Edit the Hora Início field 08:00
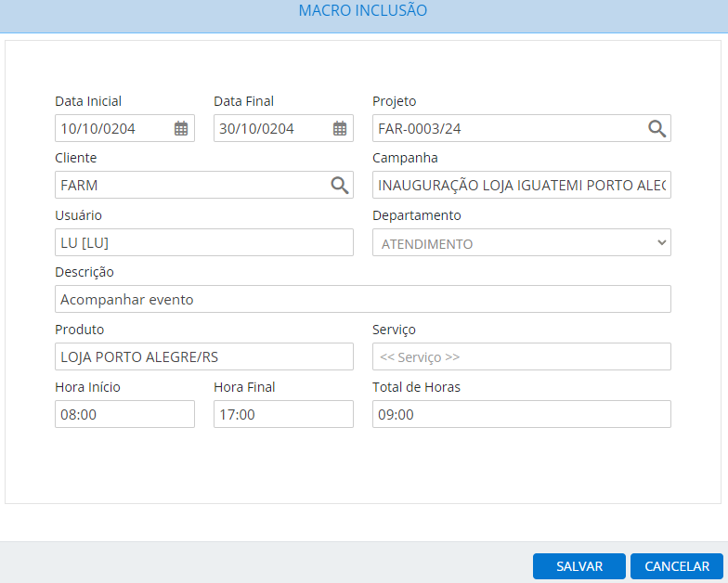The height and width of the screenshot is (583, 728). [124, 414]
